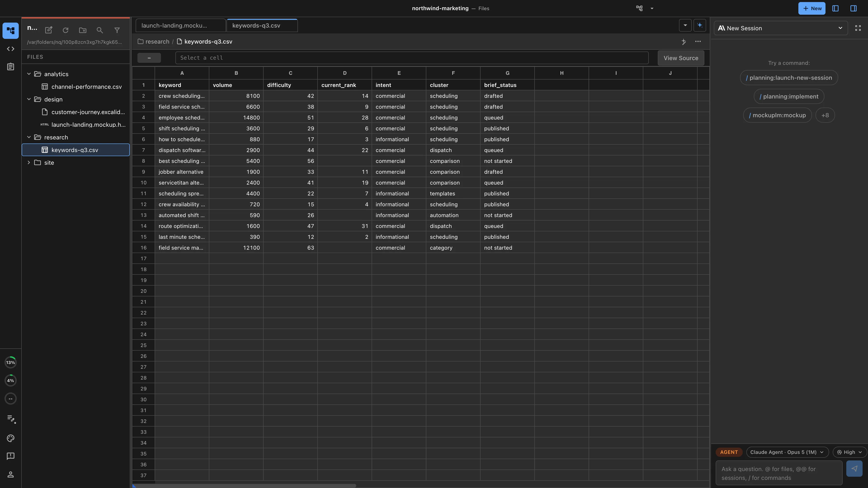868x488 pixels.
Task: Click the cell reference box with dash
Action: point(149,58)
